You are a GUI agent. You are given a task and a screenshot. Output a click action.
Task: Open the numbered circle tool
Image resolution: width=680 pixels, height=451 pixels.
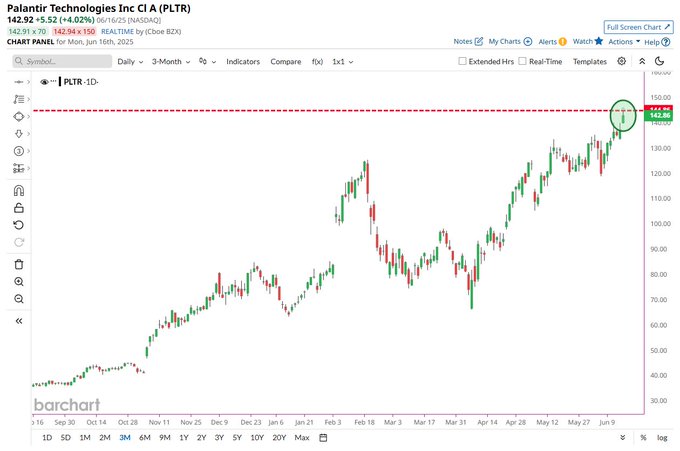click(19, 151)
